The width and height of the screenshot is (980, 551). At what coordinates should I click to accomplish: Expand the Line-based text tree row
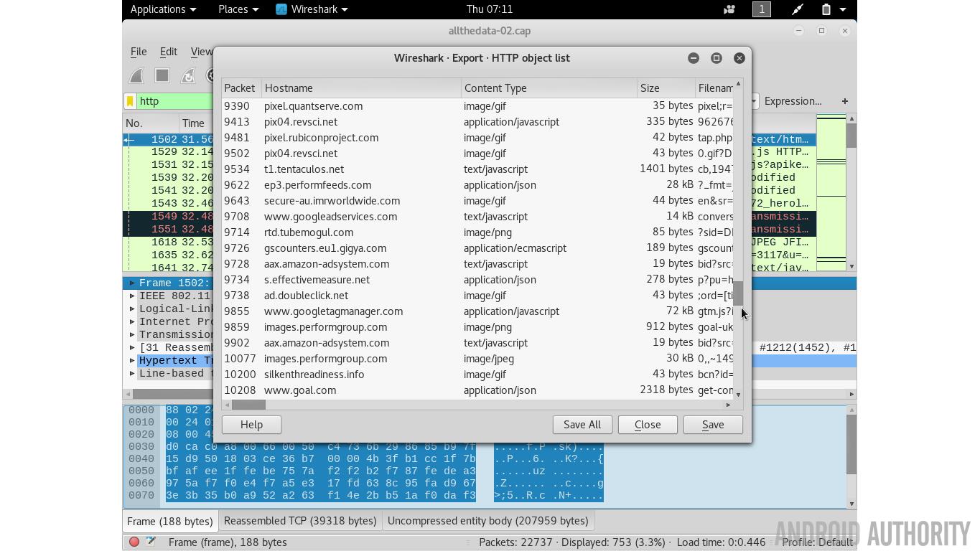pyautogui.click(x=132, y=373)
